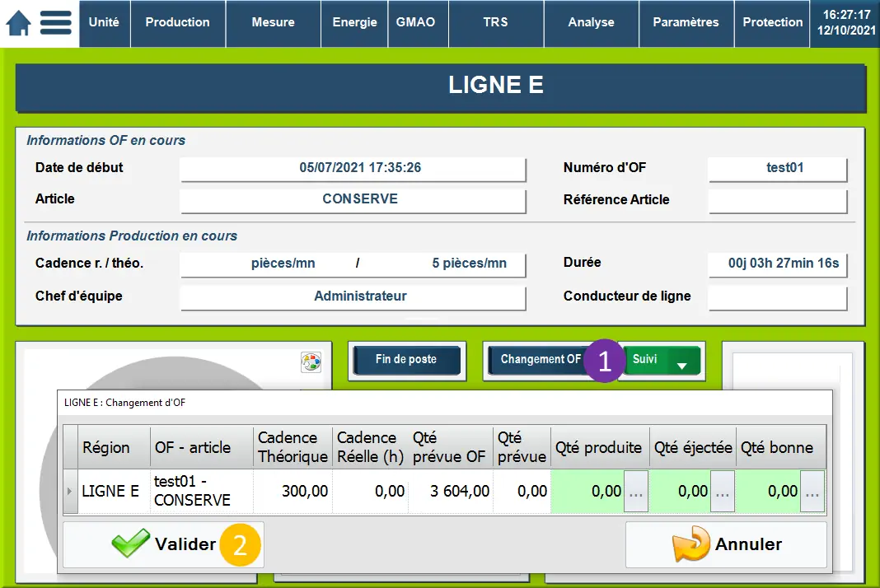The height and width of the screenshot is (588, 880).
Task: Click the orange arrow on Annuler
Action: 690,544
